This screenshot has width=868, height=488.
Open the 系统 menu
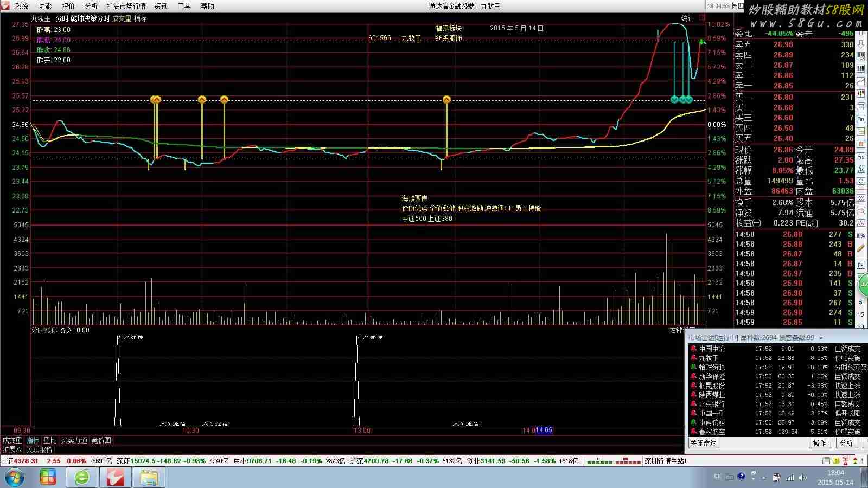pyautogui.click(x=22, y=6)
